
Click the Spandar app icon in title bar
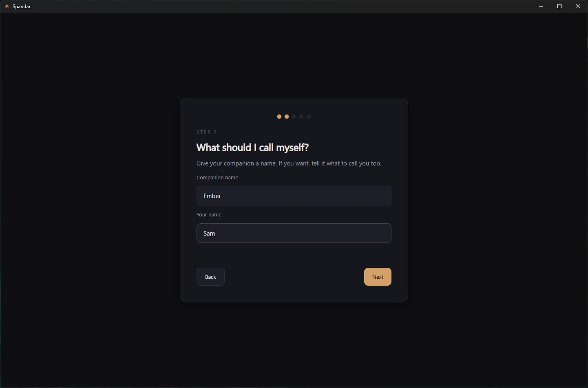(x=7, y=7)
